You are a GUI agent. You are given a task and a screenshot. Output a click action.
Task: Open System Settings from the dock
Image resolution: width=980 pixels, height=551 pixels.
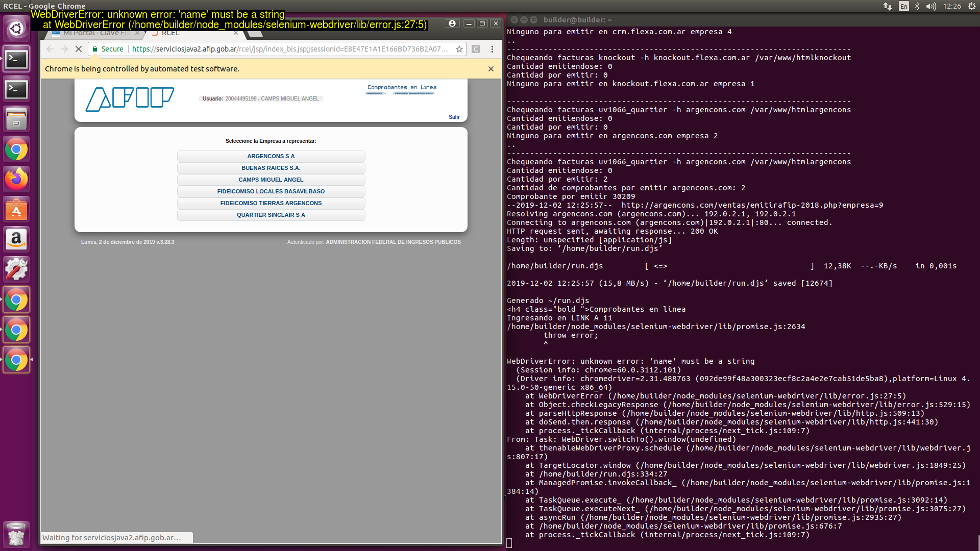pyautogui.click(x=16, y=269)
